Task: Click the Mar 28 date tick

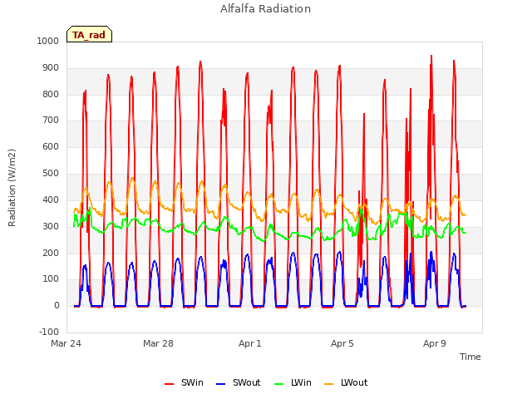Action: coord(158,343)
